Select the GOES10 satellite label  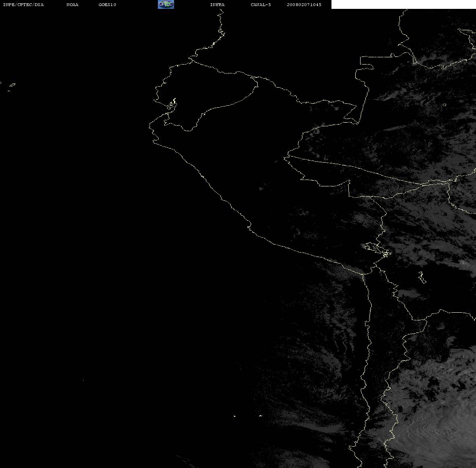(107, 4)
